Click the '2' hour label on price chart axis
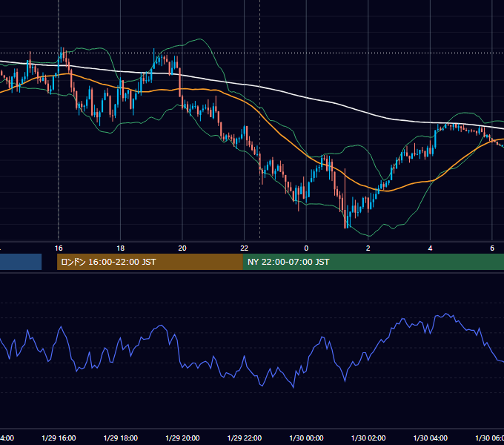Viewport: 504px width, 445px height. pos(368,248)
